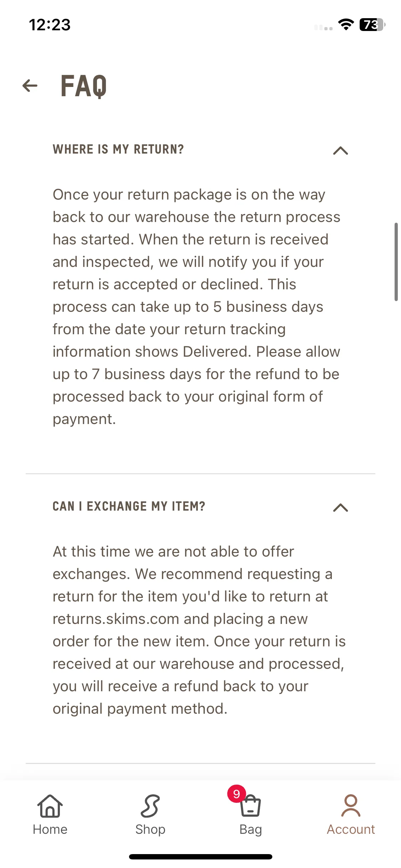
Task: Click the vertical scrollbar indicator
Action: (396, 262)
